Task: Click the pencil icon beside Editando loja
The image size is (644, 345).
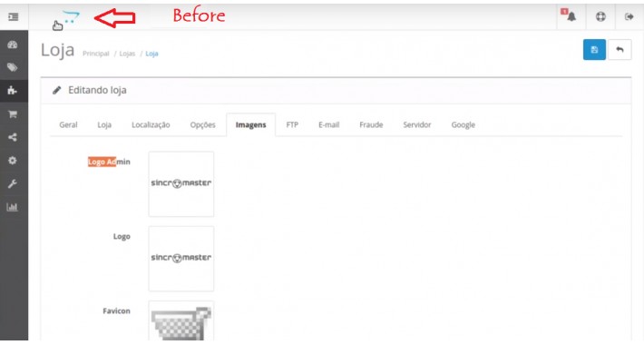Action: 56,90
